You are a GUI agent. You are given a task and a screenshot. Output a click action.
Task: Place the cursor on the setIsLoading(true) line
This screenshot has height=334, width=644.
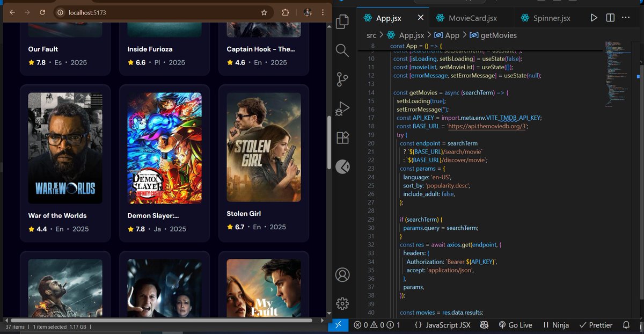click(421, 101)
